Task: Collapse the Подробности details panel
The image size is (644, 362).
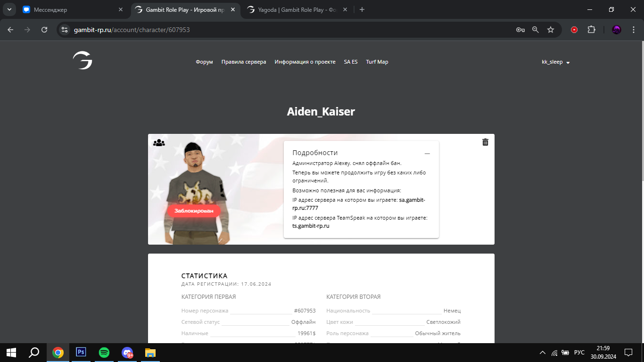Action: 427,153
